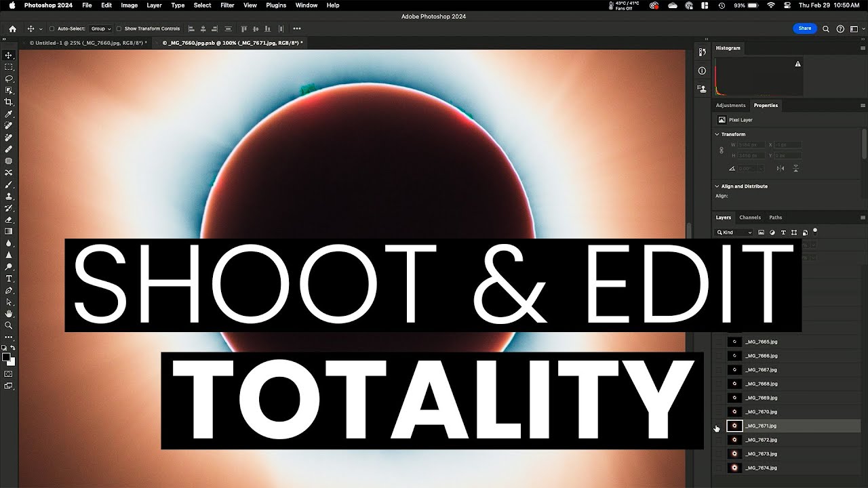
Task: Open the Auto-Select Group dropdown
Action: click(101, 29)
